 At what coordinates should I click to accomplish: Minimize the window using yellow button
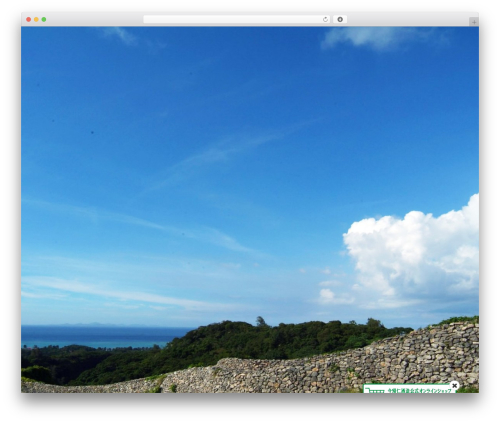[36, 19]
